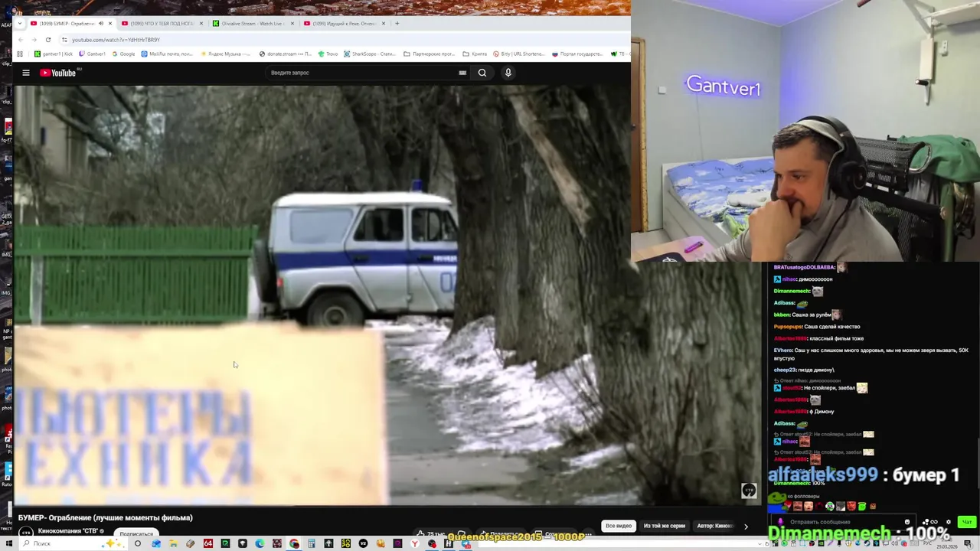This screenshot has height=551, width=980.
Task: Open the channel points icon in chat
Action: [926, 522]
